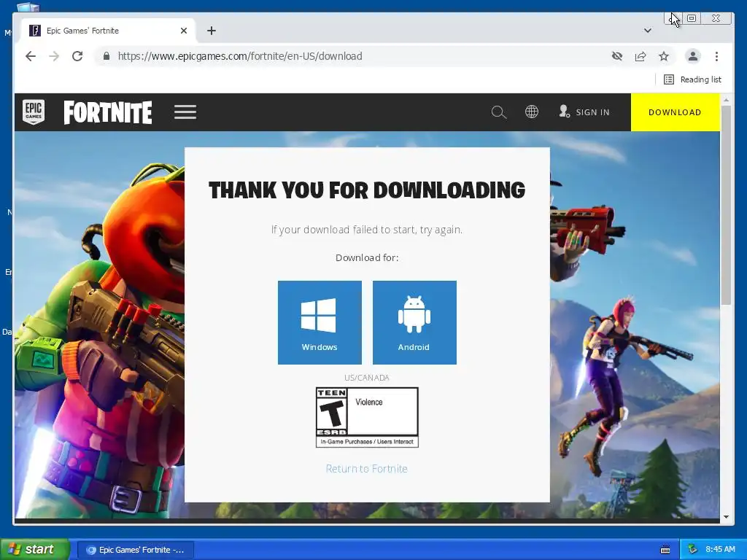Select Epic Games' Fortnite taskbar button
Screen dimensions: 747x560
point(135,550)
